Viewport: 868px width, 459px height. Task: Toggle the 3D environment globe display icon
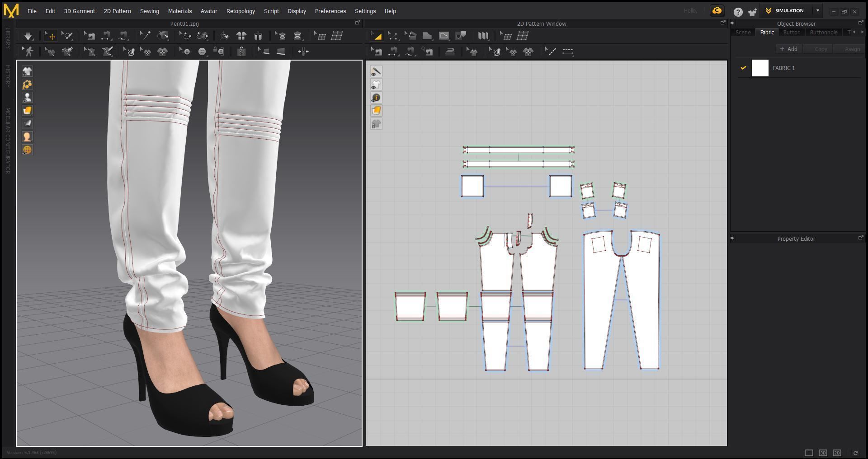[x=27, y=150]
